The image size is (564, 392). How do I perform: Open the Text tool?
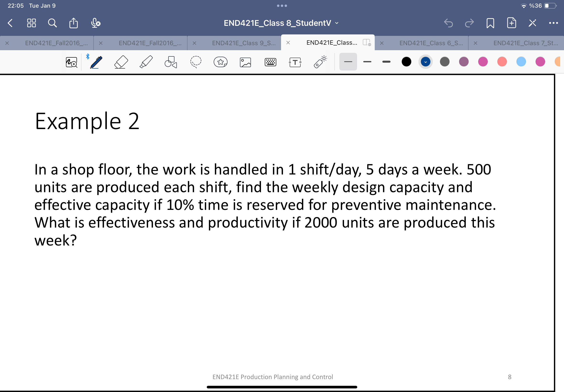coord(295,62)
